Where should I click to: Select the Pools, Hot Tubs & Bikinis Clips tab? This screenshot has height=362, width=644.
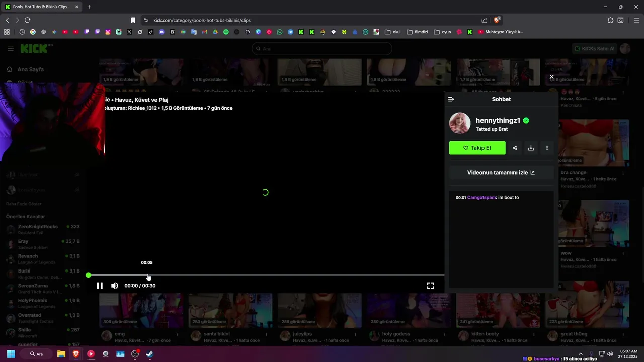[42, 7]
